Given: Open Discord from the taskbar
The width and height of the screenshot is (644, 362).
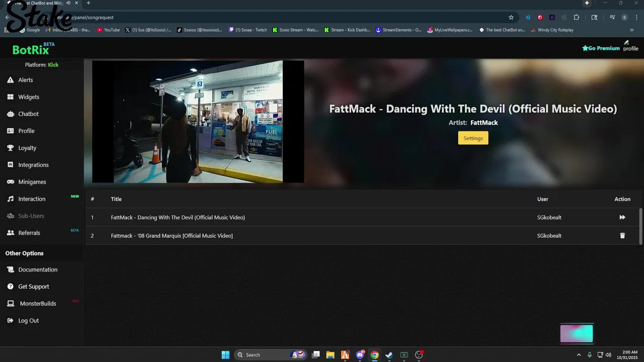Looking at the screenshot, I should [x=360, y=354].
